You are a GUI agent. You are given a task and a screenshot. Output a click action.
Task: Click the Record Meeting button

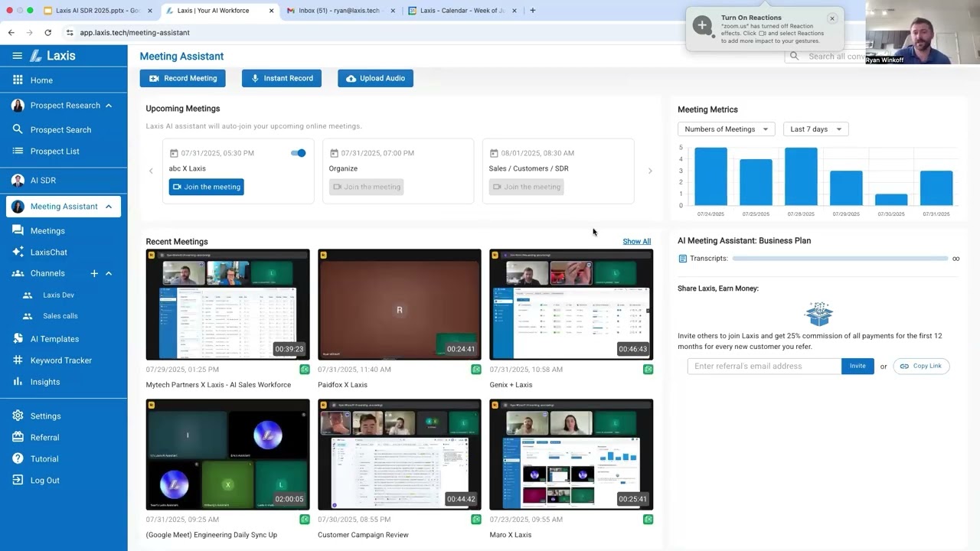pos(182,78)
